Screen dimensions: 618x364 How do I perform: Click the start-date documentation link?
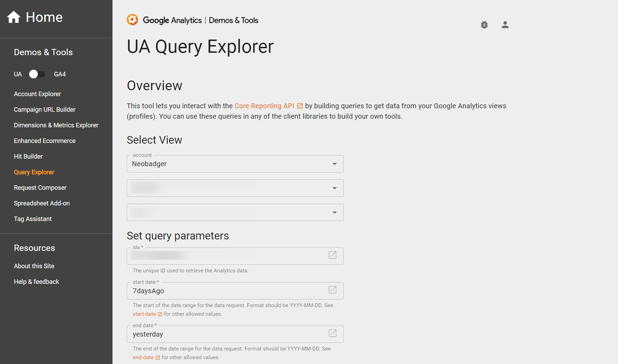[x=143, y=314]
